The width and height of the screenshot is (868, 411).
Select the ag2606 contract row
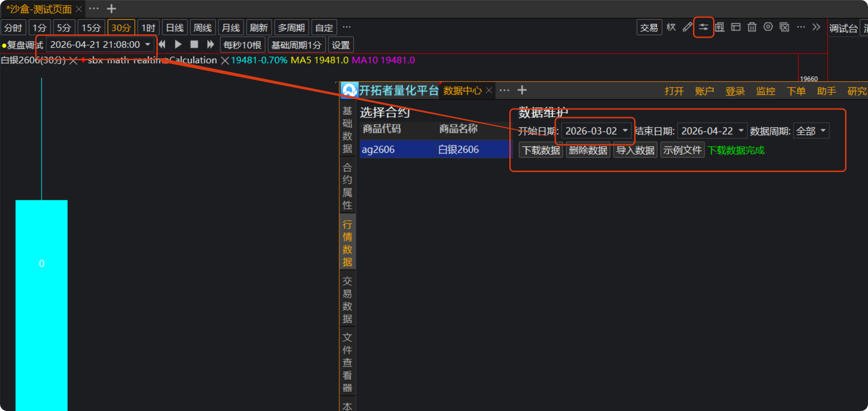point(435,150)
